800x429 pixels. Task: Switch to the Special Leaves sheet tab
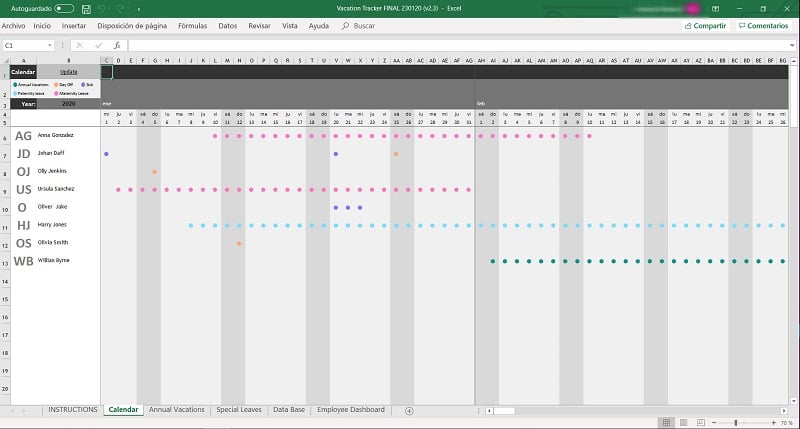pos(239,410)
